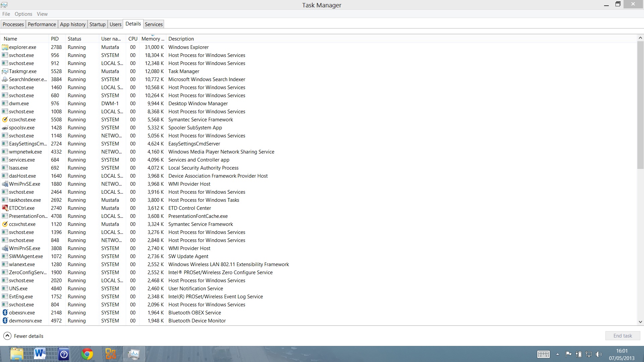This screenshot has height=362, width=644.
Task: Select the EvtEng.exe row
Action: 319,297
